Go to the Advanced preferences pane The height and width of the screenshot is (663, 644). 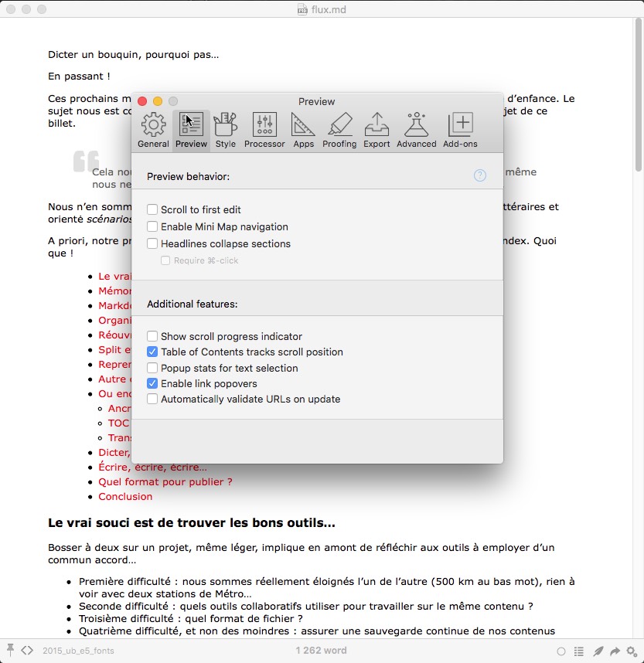point(417,131)
